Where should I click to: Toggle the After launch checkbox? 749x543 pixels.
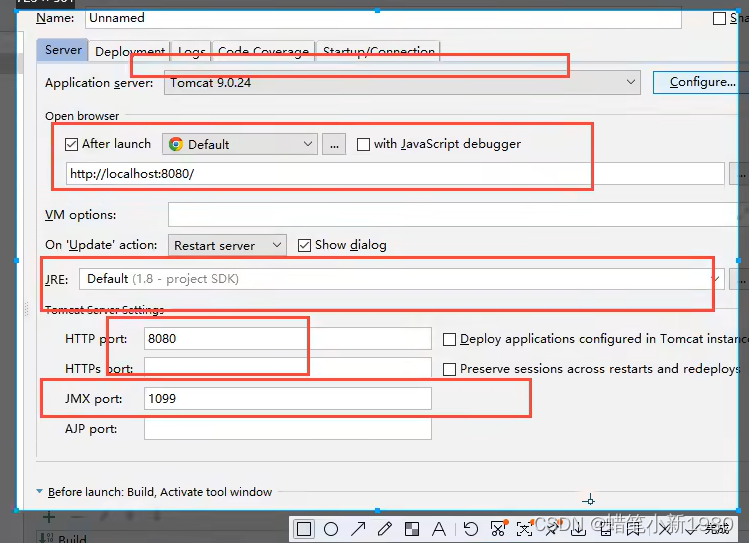tap(71, 144)
